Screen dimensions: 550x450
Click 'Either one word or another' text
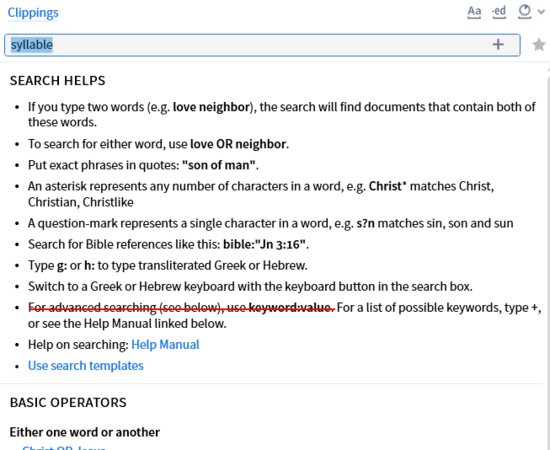(x=85, y=432)
